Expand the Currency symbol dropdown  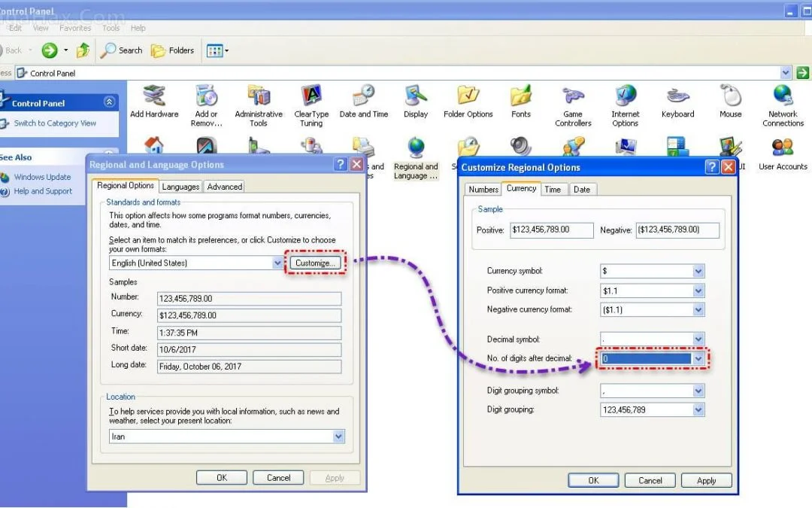[698, 271]
